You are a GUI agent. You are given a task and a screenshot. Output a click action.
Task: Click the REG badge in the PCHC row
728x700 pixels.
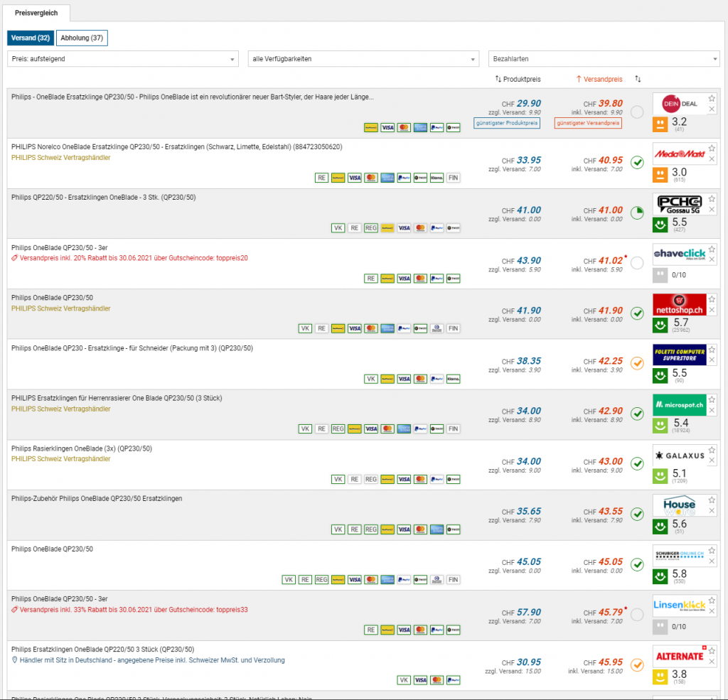370,228
